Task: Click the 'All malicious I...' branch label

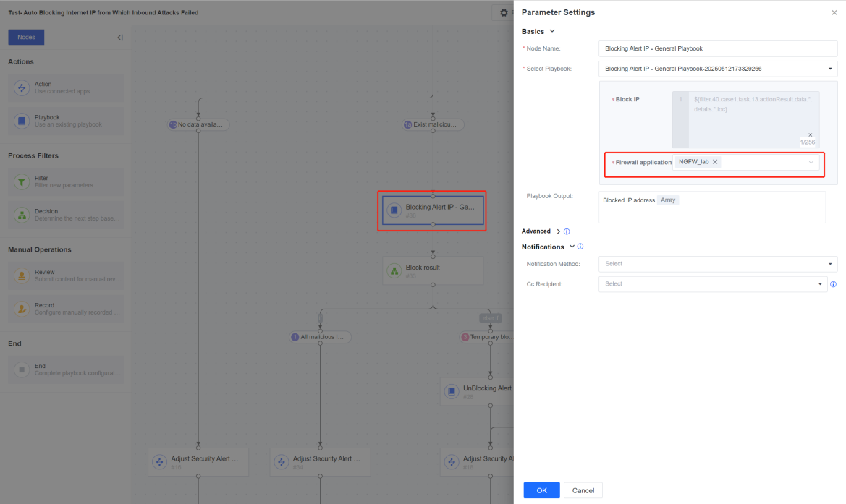Action: [x=321, y=337]
